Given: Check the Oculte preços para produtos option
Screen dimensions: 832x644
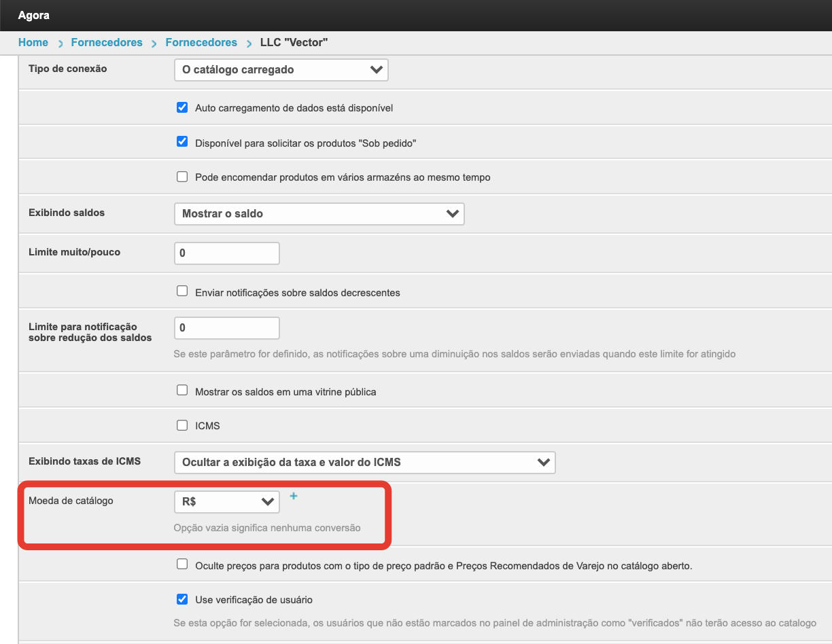Looking at the screenshot, I should point(182,565).
